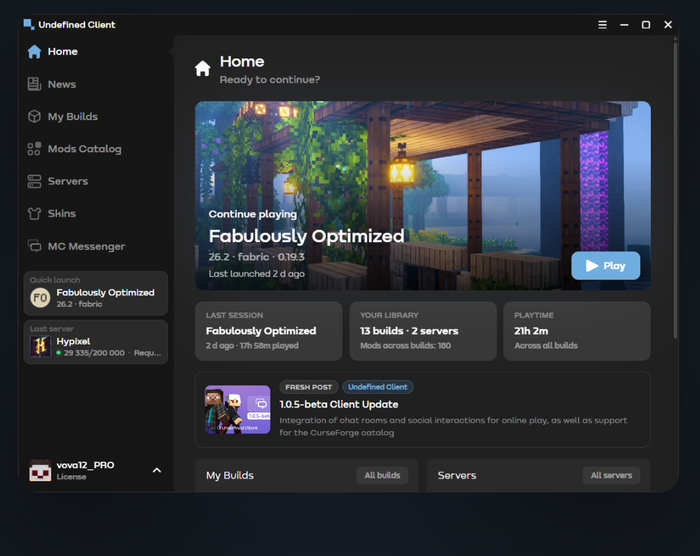Click the Hypixel server icon
700x556 pixels.
[40, 346]
